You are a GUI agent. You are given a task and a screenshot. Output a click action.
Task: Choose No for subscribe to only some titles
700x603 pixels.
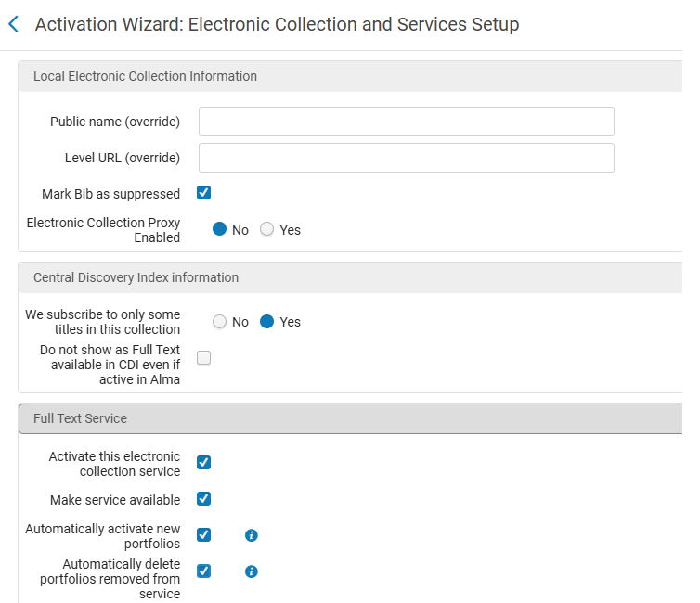pyautogui.click(x=220, y=322)
